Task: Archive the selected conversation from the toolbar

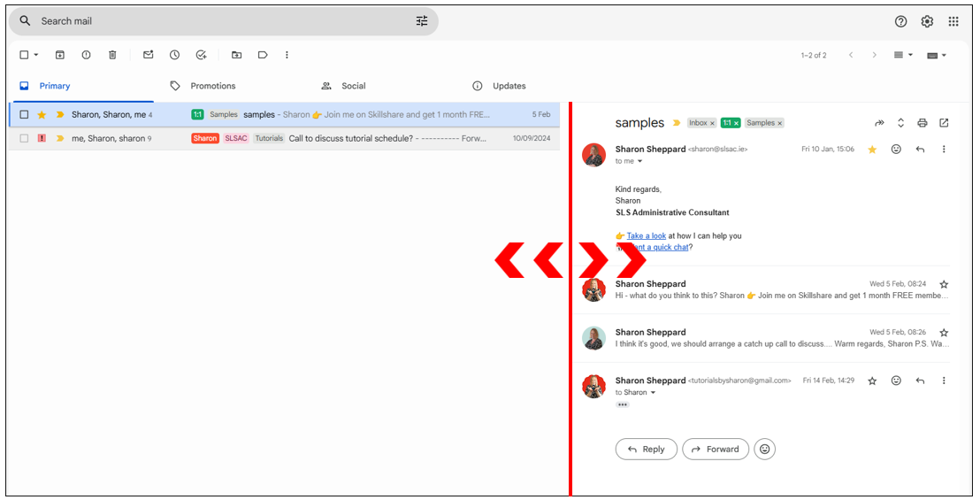Action: click(60, 55)
